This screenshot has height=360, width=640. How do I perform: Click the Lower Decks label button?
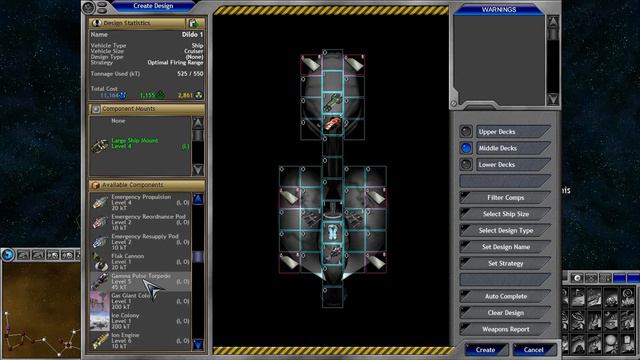click(x=513, y=164)
